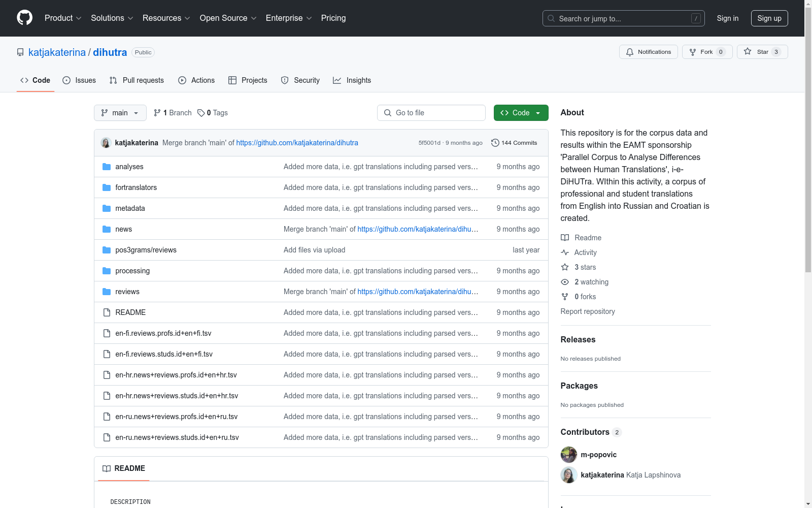Click file icon of en-fi.reviews.profs.id+en+fi.tsv
Screen dimensions: 812x508
[107, 333]
